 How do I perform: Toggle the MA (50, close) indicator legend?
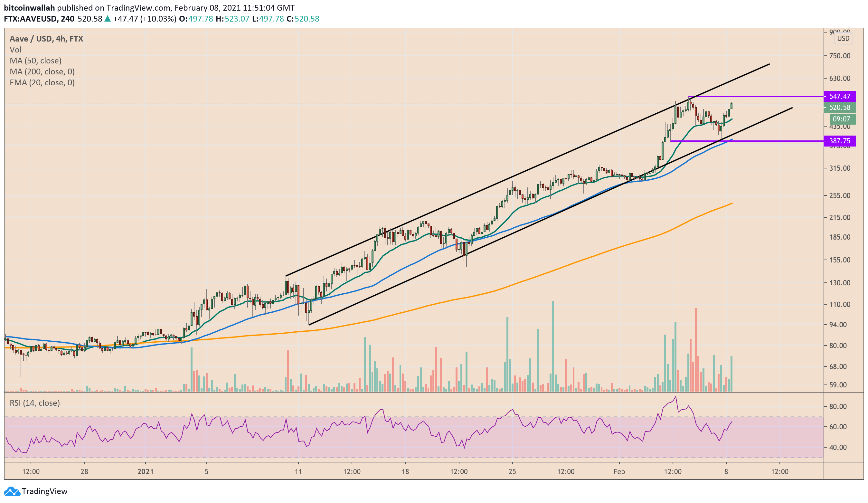[35, 61]
